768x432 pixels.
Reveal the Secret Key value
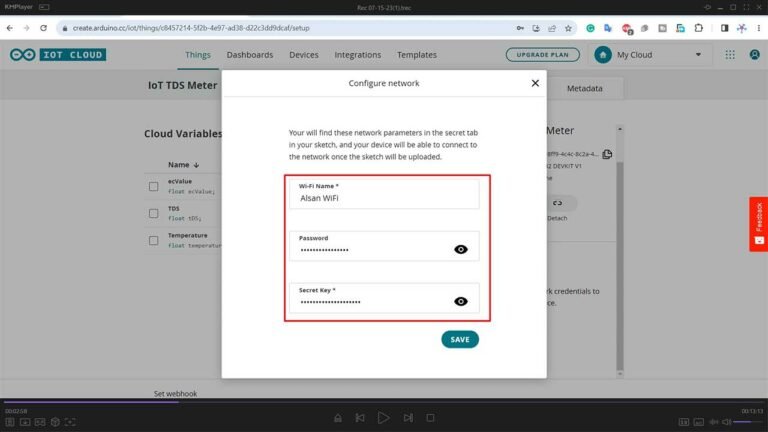[460, 300]
